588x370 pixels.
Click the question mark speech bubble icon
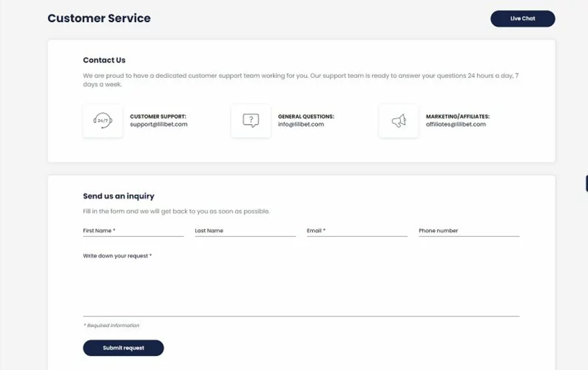pyautogui.click(x=251, y=121)
